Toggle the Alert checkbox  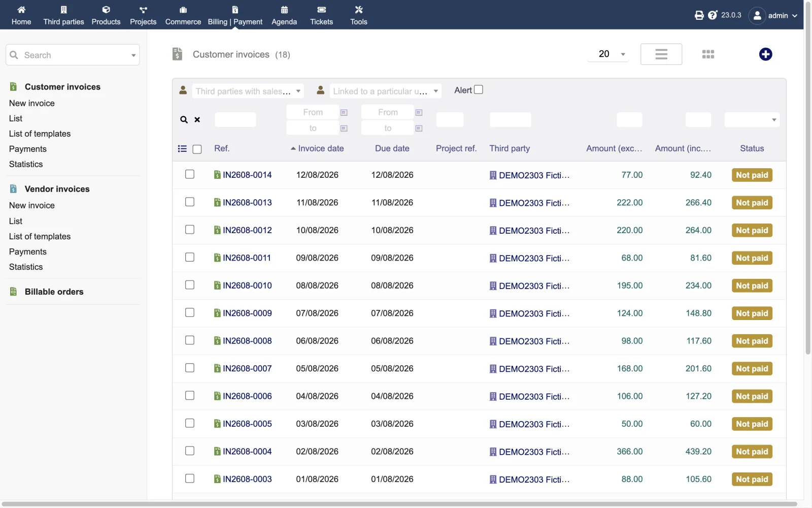(479, 90)
